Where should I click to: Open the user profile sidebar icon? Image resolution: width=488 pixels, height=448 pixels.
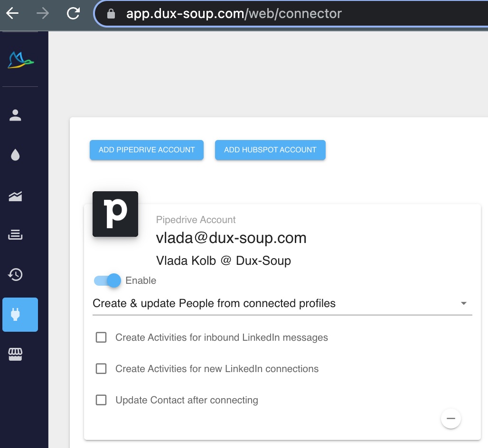(x=15, y=114)
